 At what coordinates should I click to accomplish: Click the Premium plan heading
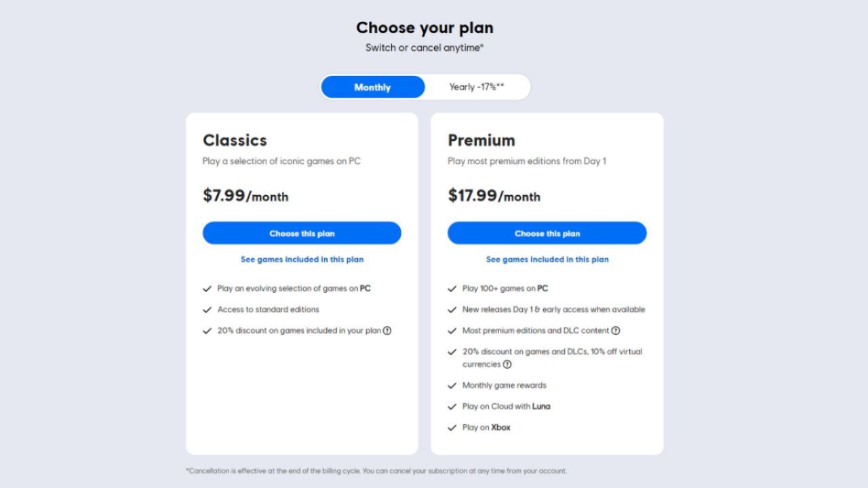(481, 140)
